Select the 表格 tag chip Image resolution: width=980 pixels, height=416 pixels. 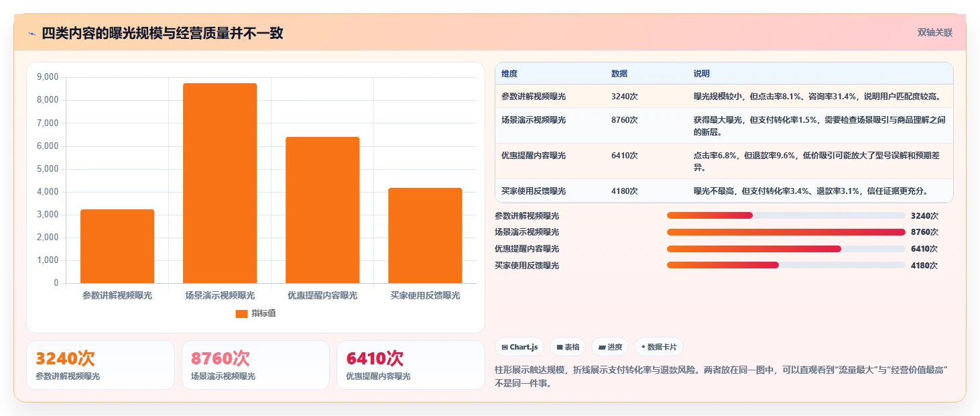coord(568,347)
